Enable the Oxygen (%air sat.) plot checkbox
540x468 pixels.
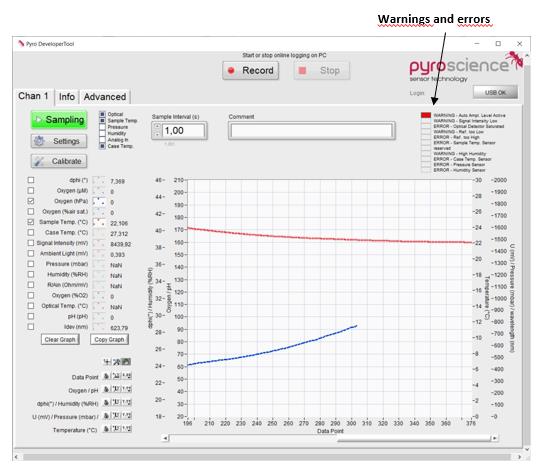[31, 211]
